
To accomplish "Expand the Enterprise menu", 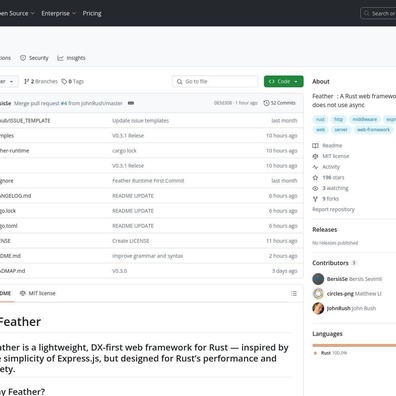I will (59, 13).
